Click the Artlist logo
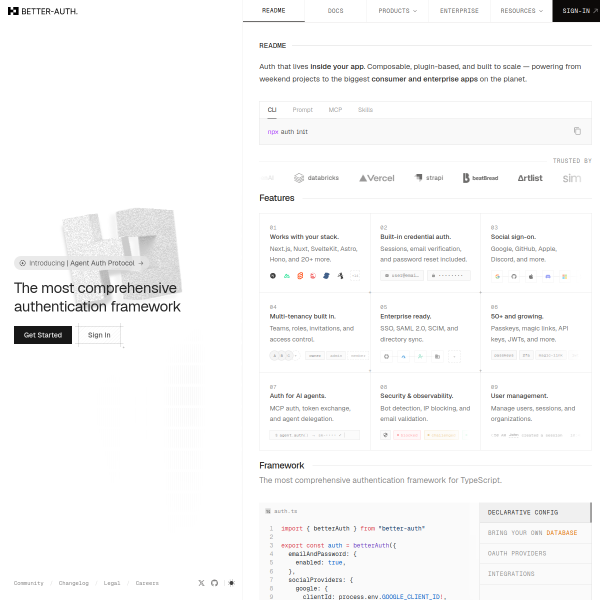This screenshot has height=600, width=600. pyautogui.click(x=530, y=178)
